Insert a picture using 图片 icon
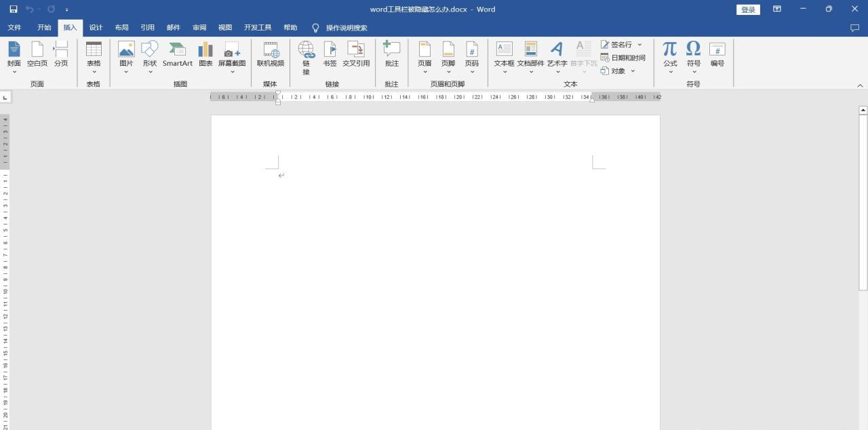 126,54
